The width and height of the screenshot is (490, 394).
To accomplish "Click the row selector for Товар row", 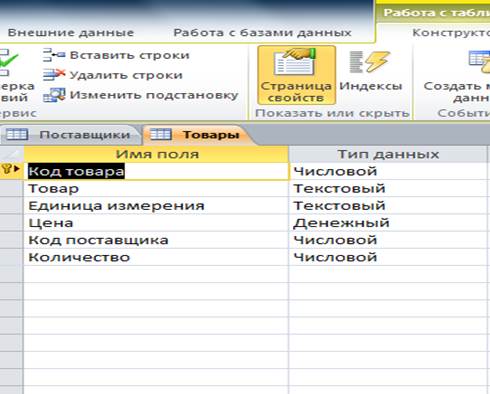I will click(12, 189).
